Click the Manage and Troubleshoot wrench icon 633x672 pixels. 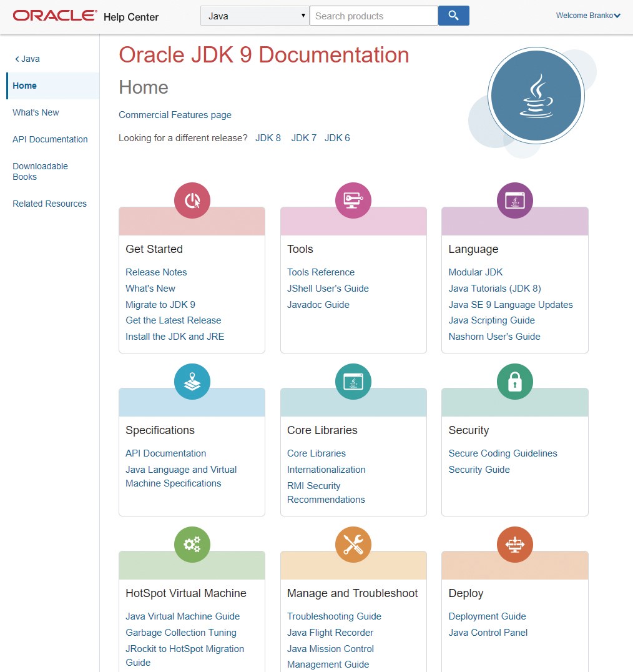(x=353, y=545)
